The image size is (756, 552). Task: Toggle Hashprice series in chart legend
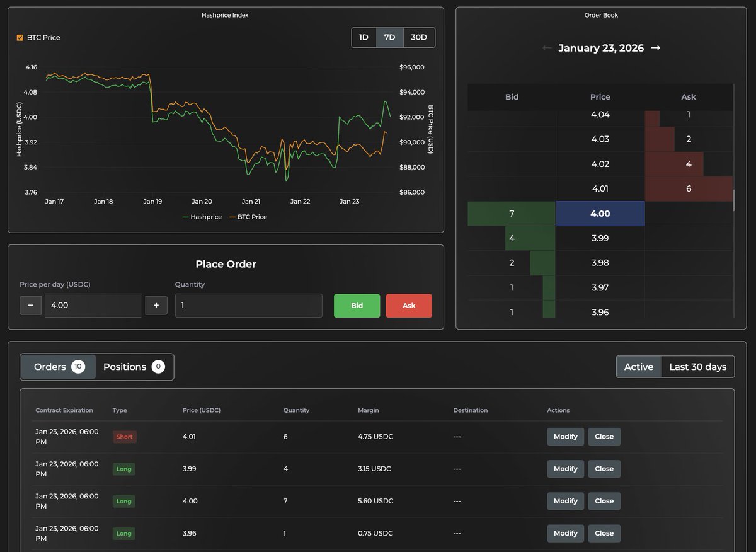202,217
